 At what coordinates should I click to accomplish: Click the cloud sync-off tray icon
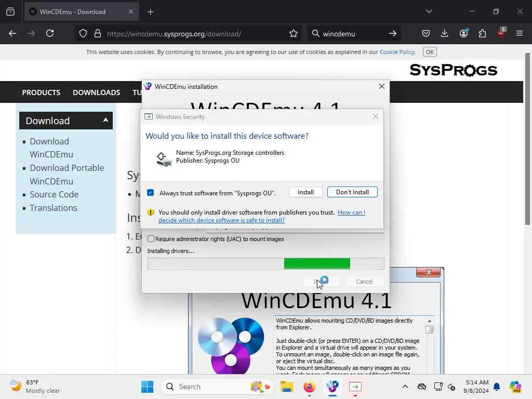tap(422, 387)
